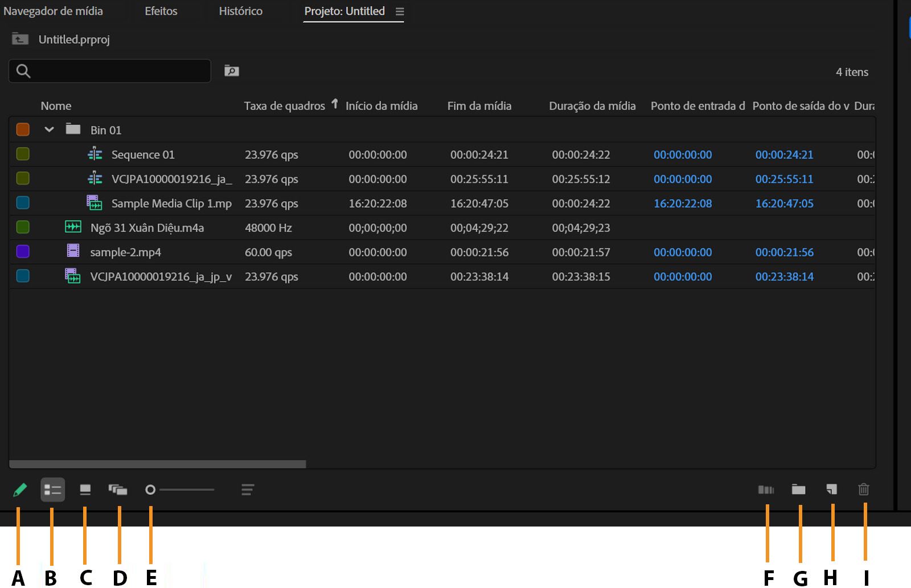Select the List View icon
911x588 pixels.
(x=52, y=490)
